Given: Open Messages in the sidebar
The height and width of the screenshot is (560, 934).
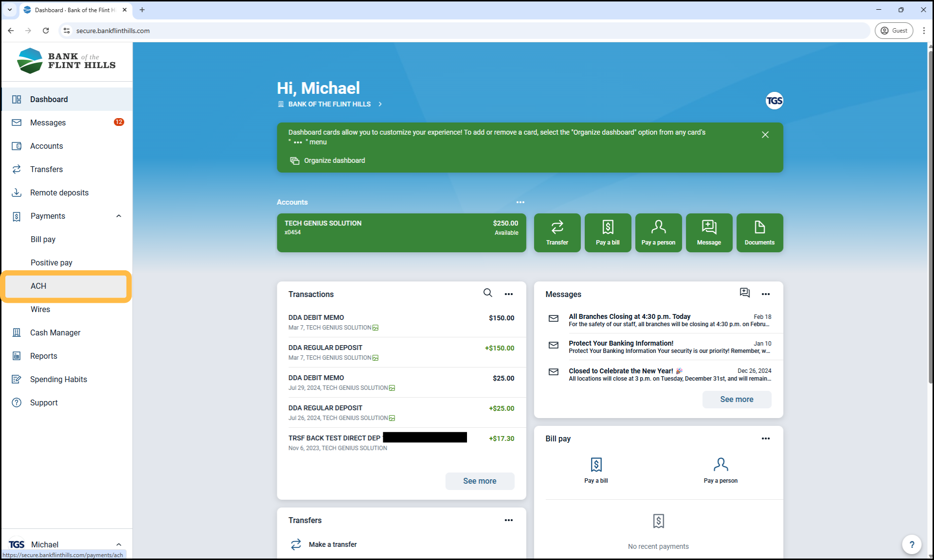Looking at the screenshot, I should [x=48, y=122].
